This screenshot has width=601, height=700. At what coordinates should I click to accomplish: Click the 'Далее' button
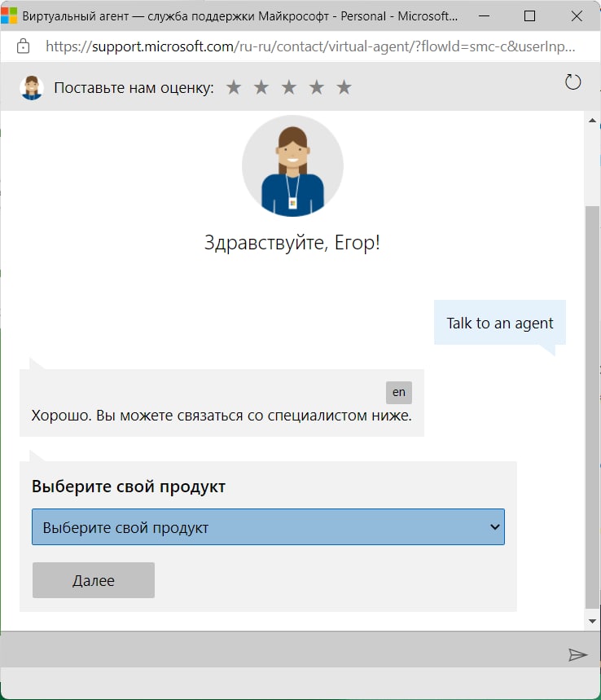[94, 580]
